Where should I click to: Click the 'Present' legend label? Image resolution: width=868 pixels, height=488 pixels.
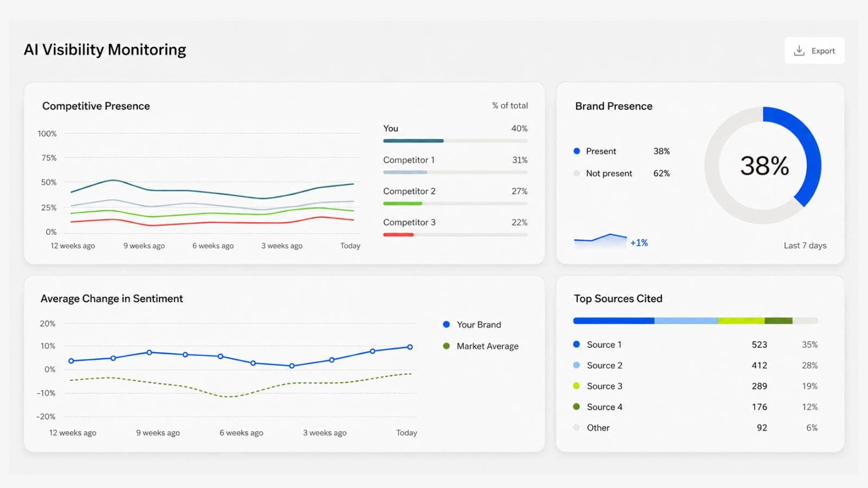point(601,151)
